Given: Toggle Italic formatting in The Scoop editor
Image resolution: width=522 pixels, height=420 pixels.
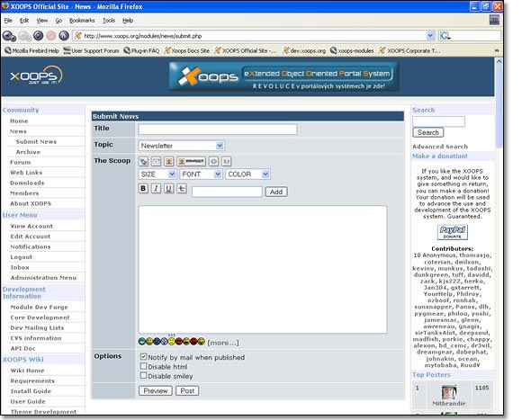Looking at the screenshot, I should (x=156, y=189).
